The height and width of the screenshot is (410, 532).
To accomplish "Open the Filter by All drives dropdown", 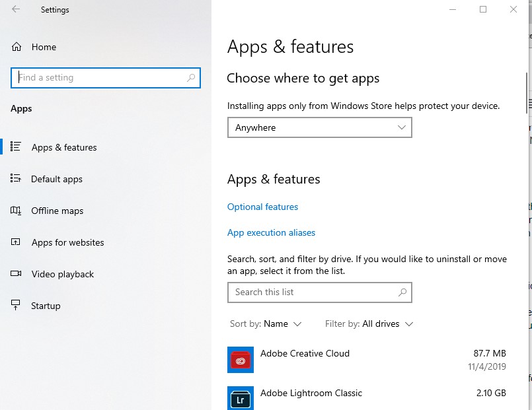I will [369, 324].
